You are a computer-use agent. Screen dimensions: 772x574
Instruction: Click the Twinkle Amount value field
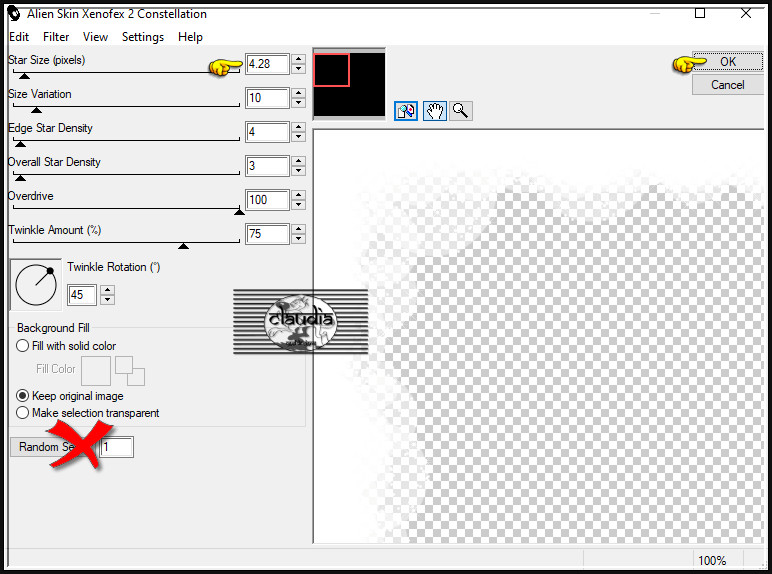click(x=267, y=234)
